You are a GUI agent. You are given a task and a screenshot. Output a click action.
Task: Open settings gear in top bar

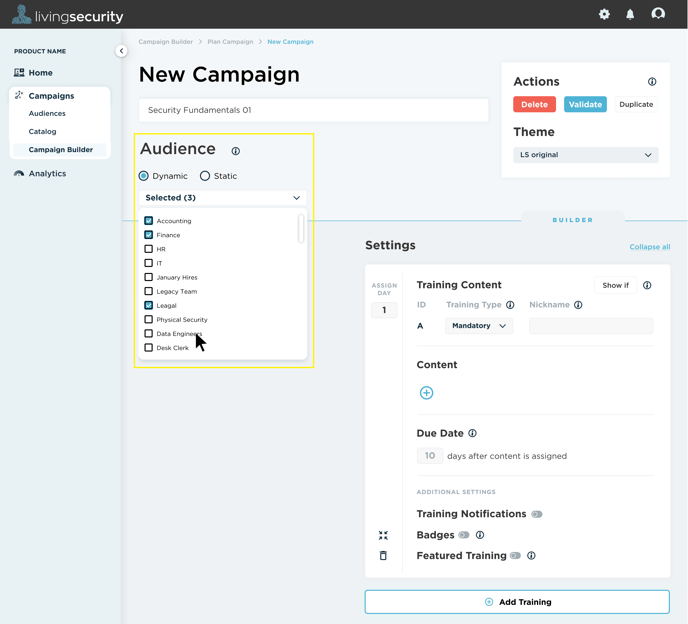point(604,14)
